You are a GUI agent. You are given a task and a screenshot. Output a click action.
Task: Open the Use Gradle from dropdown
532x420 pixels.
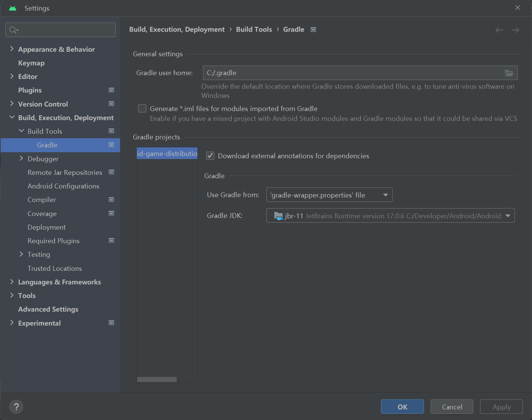point(329,195)
